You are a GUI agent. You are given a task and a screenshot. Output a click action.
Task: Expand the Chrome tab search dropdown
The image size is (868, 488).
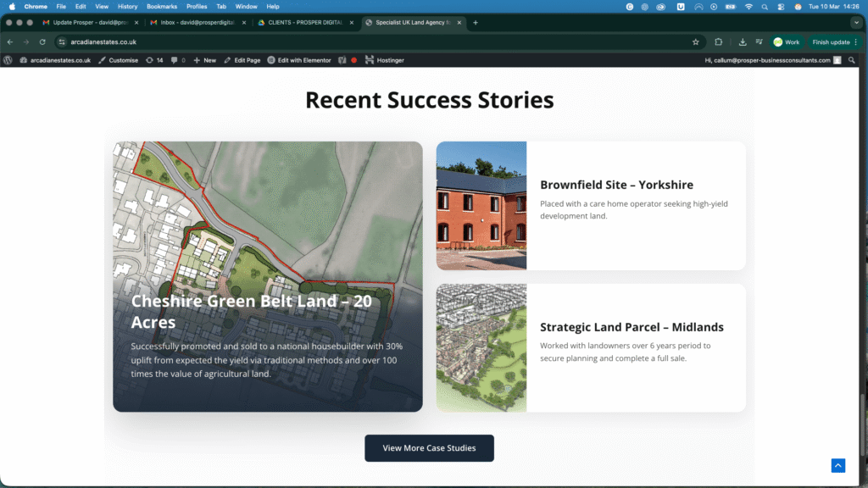point(855,22)
